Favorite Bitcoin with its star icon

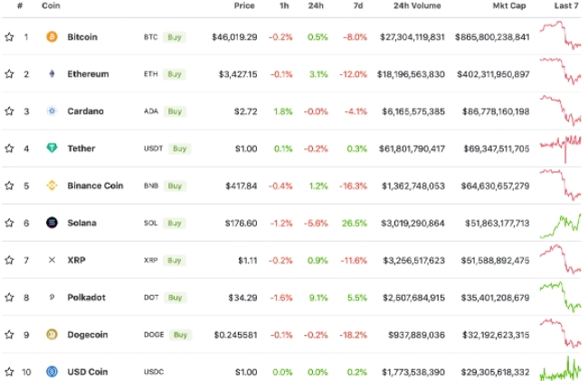pos(9,37)
